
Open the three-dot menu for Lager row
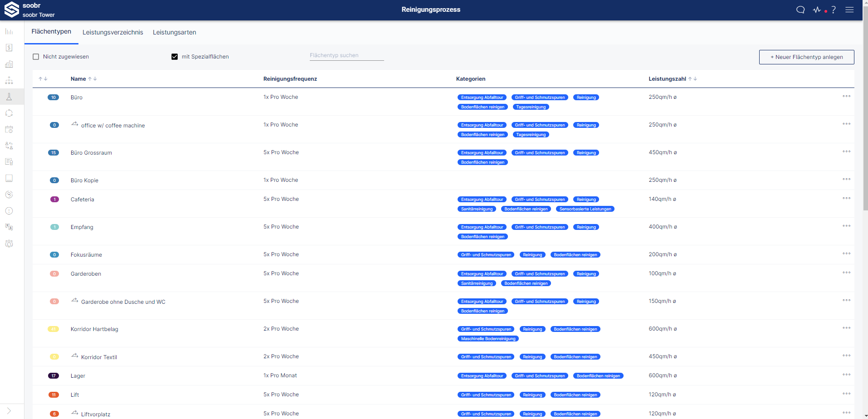click(x=846, y=375)
